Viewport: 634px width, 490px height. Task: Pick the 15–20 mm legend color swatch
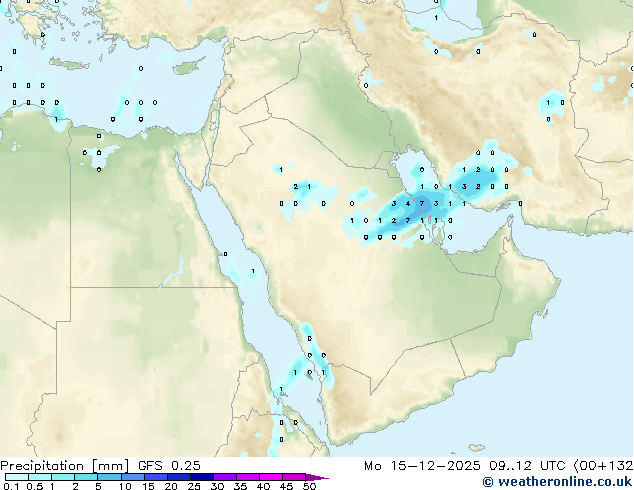click(156, 477)
